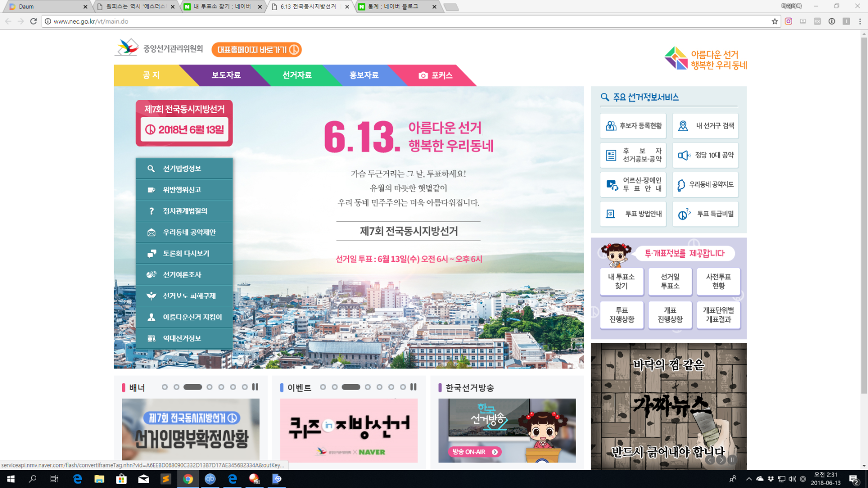Open 역대선거정보 in the side menu

coord(184,338)
